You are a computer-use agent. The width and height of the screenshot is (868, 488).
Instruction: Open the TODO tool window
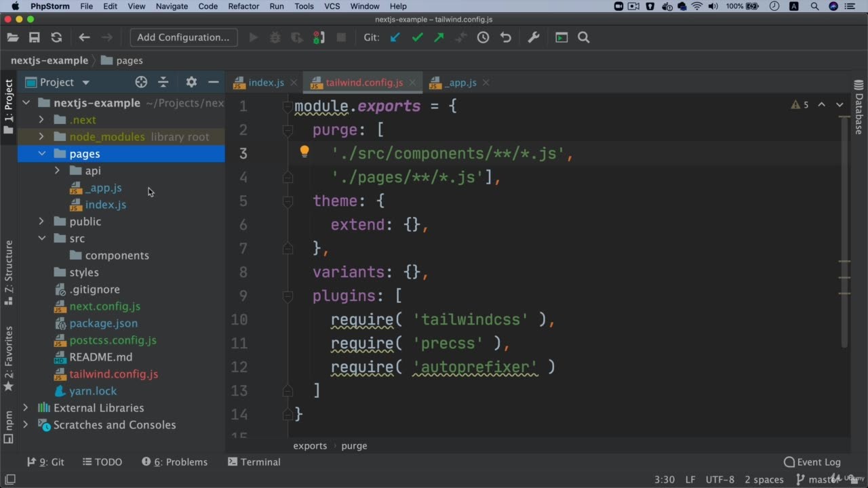pos(102,462)
